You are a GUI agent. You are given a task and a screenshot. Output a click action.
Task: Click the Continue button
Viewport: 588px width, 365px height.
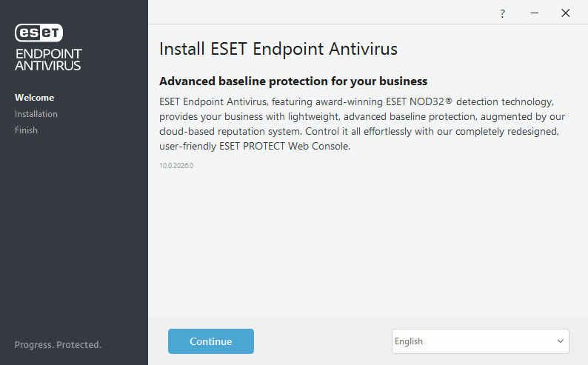point(211,341)
